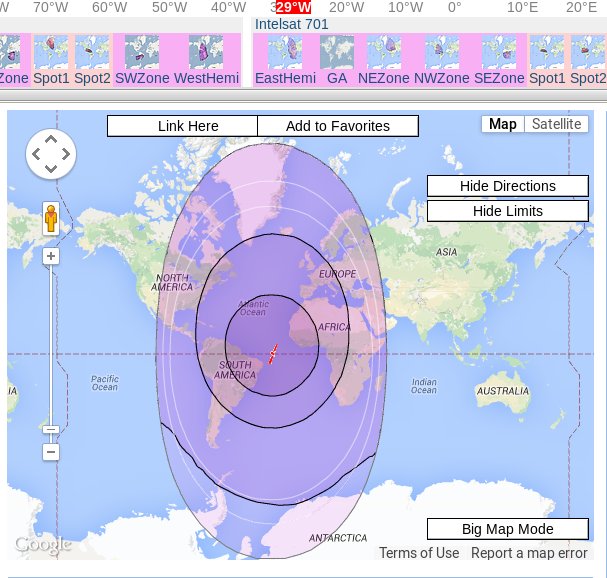Click the red satellite marker on the map
This screenshot has height=578, width=607.
(x=273, y=354)
